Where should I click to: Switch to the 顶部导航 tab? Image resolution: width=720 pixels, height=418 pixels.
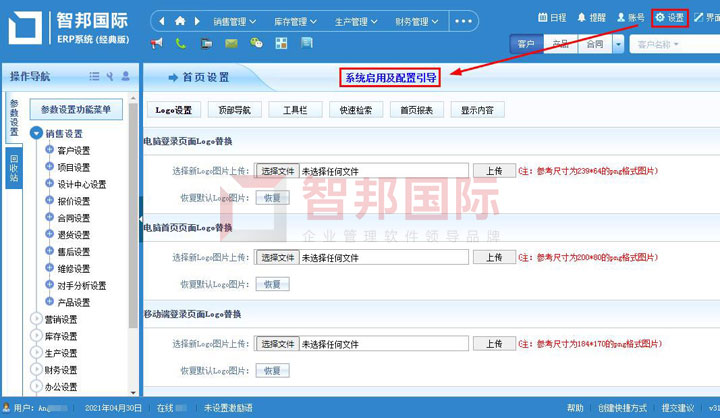(233, 110)
